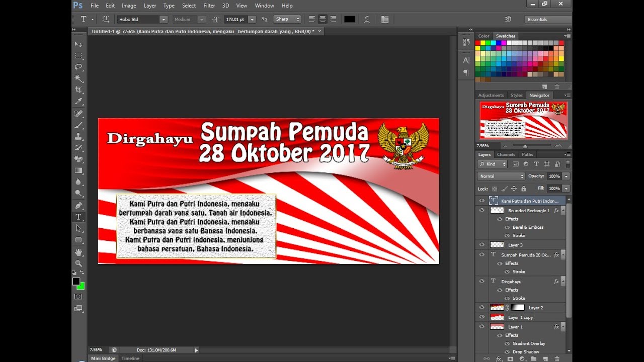The width and height of the screenshot is (644, 362).
Task: Create a new layer
Action: [x=545, y=359]
